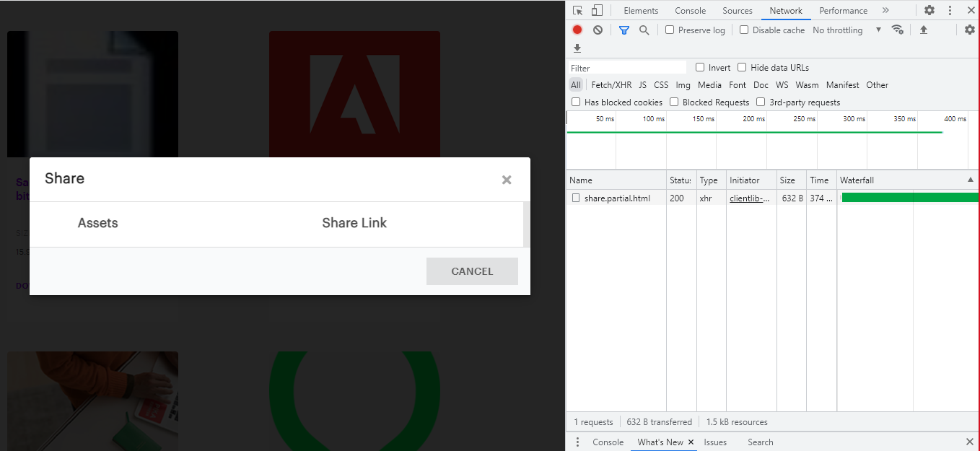The image size is (980, 451).
Task: Click the Share Link heading in dialog
Action: point(354,223)
